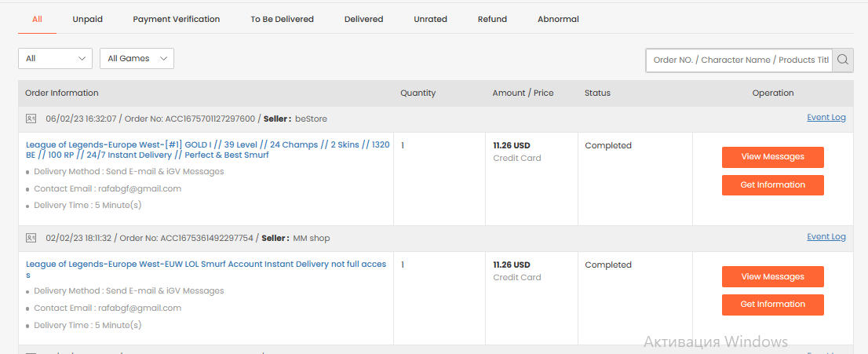Show the Unrated orders tab
This screenshot has height=354, width=868.
click(430, 19)
